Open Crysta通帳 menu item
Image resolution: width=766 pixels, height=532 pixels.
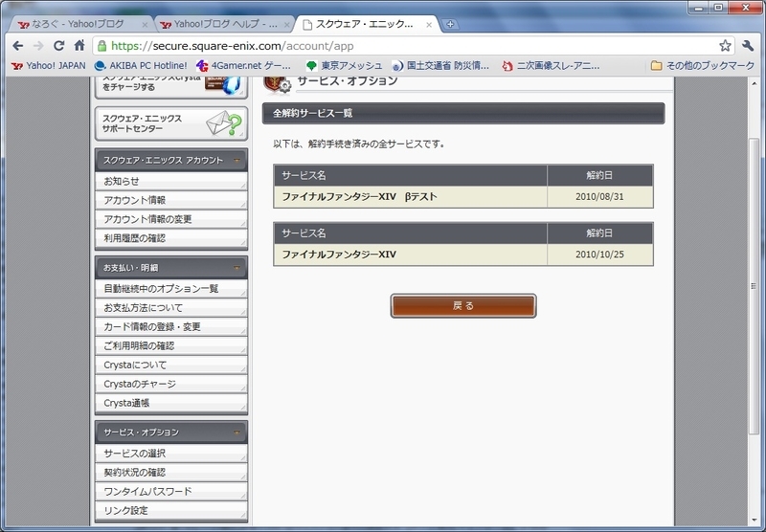point(171,403)
